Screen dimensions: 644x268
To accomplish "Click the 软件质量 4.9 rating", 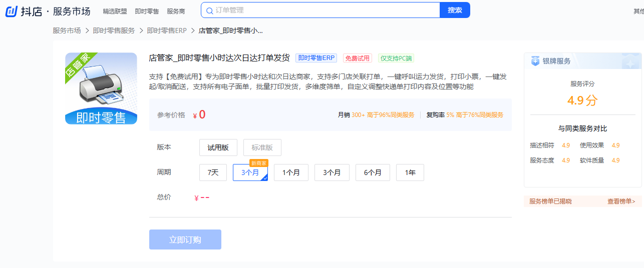I will tap(600, 160).
